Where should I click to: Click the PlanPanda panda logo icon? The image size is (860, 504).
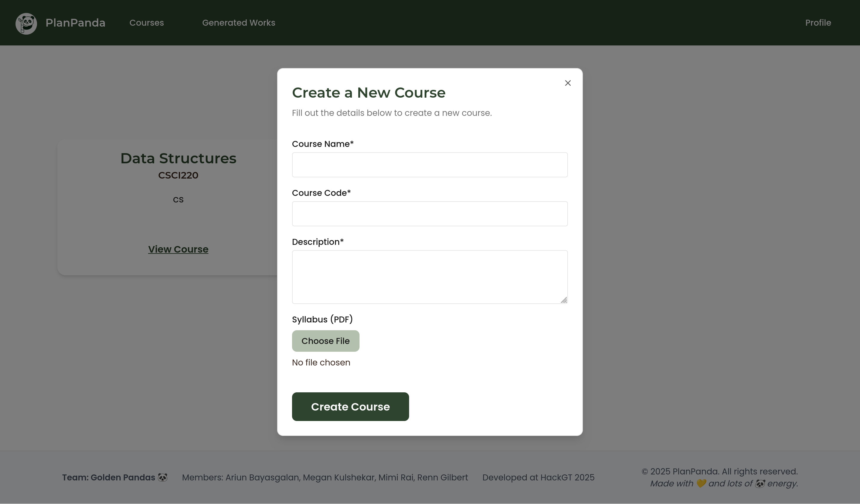tap(26, 23)
